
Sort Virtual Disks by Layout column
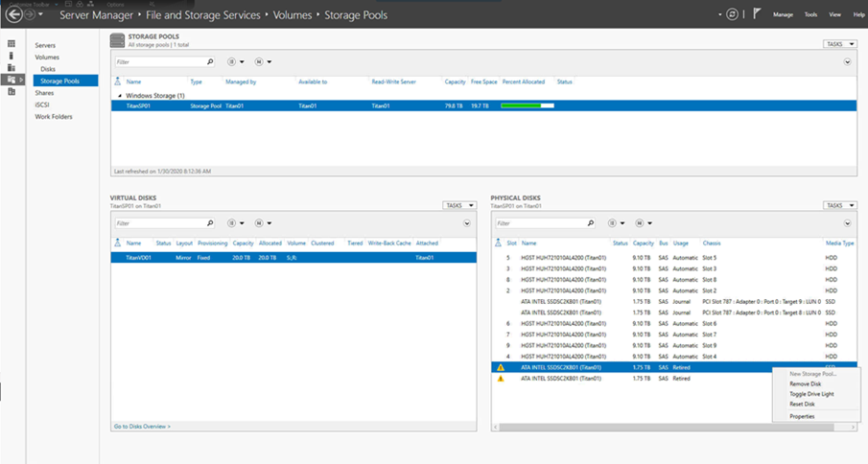(184, 243)
